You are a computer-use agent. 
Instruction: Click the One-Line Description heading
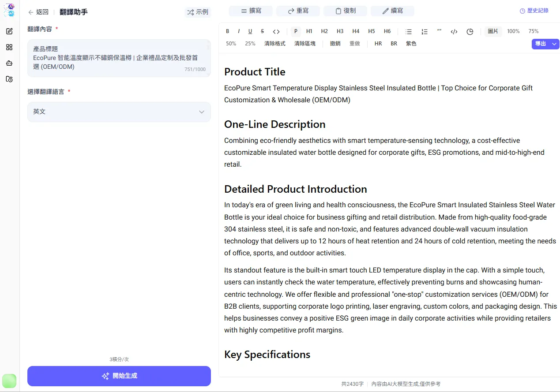pyautogui.click(x=275, y=124)
